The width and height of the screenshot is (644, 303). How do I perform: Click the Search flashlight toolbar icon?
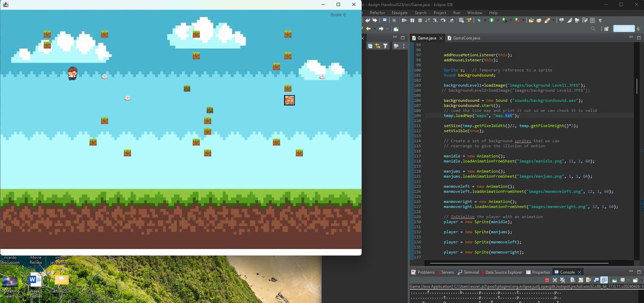point(547,20)
